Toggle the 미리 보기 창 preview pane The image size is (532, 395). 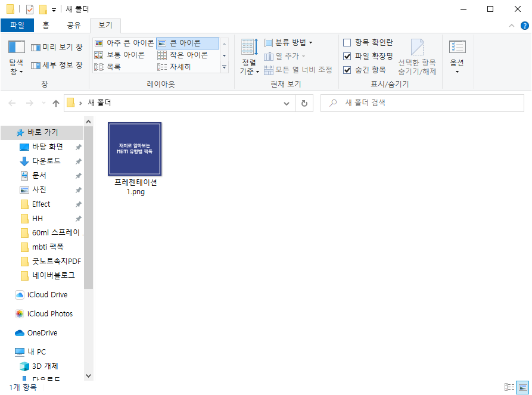57,47
